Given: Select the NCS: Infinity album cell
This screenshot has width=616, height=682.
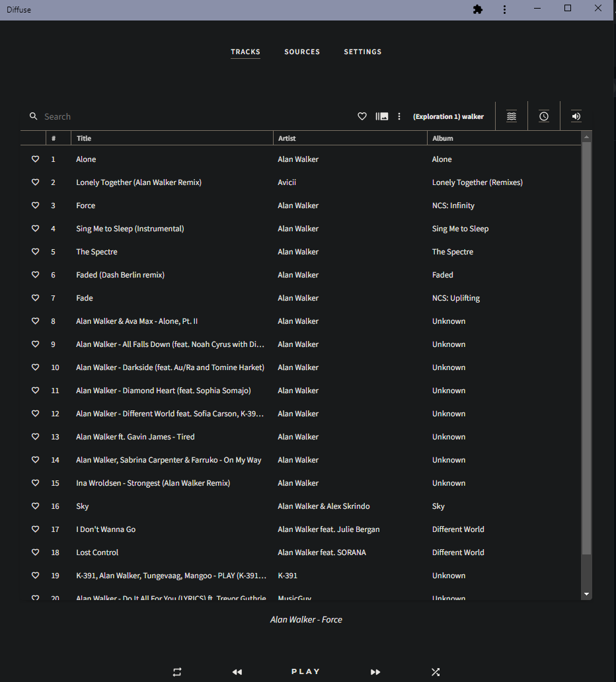Looking at the screenshot, I should 453,206.
